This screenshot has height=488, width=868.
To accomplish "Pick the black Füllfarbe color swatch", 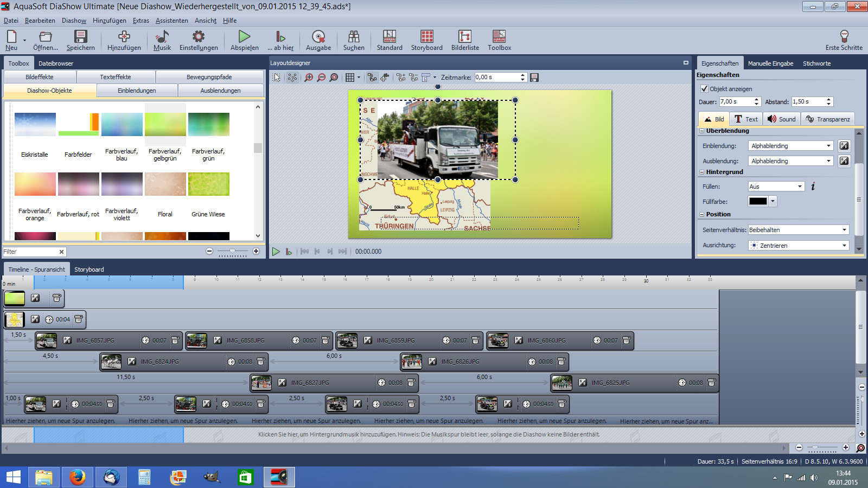I will click(758, 202).
